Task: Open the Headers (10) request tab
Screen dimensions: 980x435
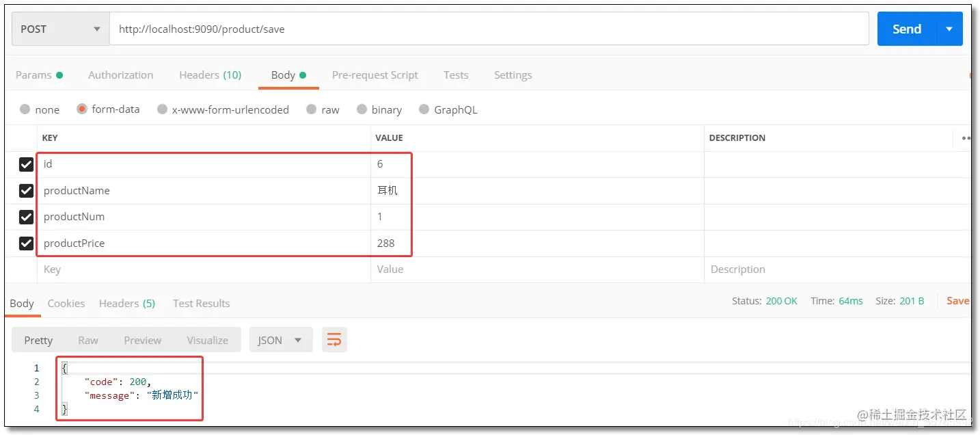Action: (x=210, y=75)
